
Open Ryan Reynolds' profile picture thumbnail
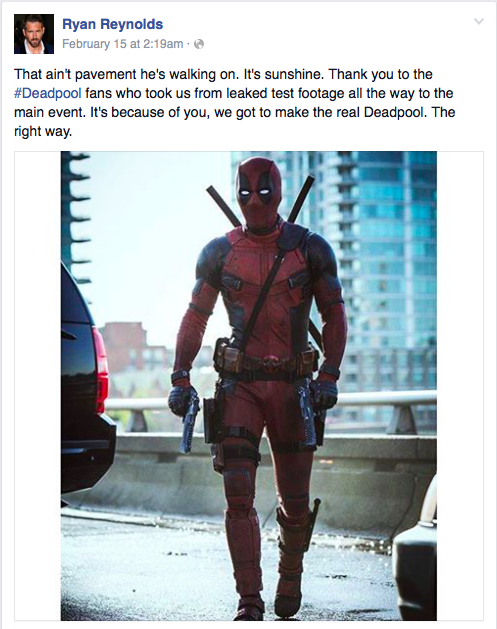point(34,34)
